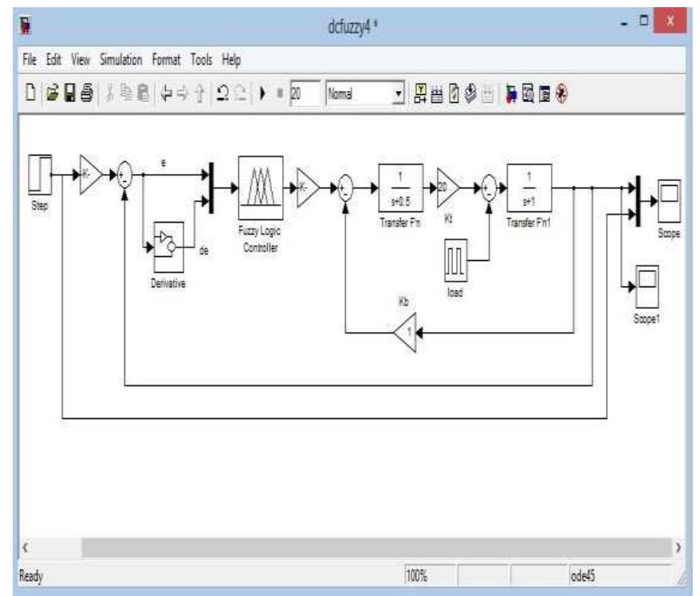700x596 pixels.
Task: Open the File menu
Action: [29, 59]
